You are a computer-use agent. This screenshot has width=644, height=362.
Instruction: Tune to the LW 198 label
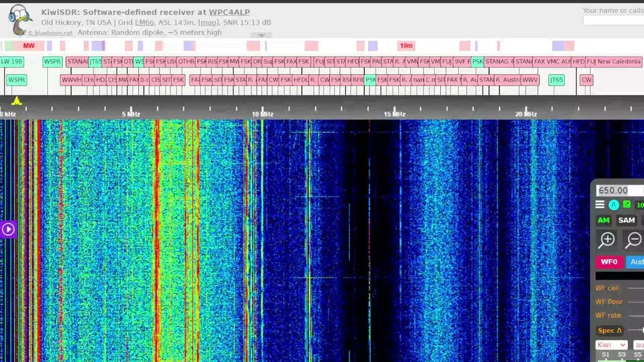12,62
